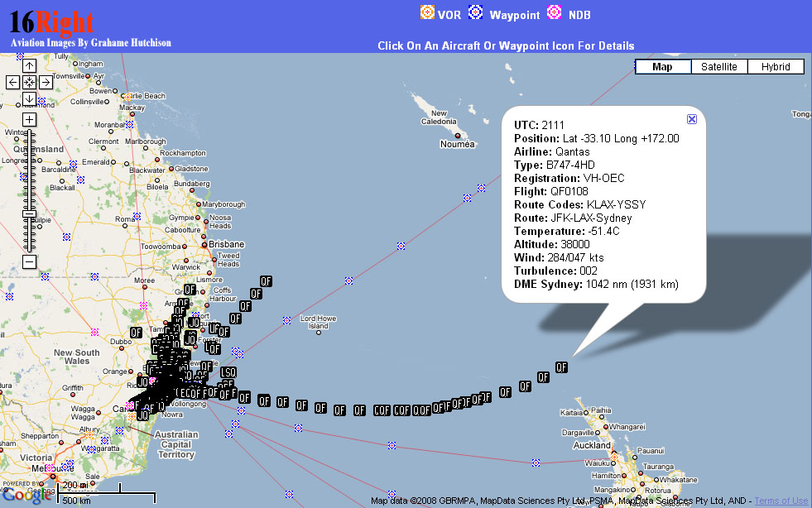
Task: Click the 'Wind: 284/047 kts' line
Action: pyautogui.click(x=559, y=258)
